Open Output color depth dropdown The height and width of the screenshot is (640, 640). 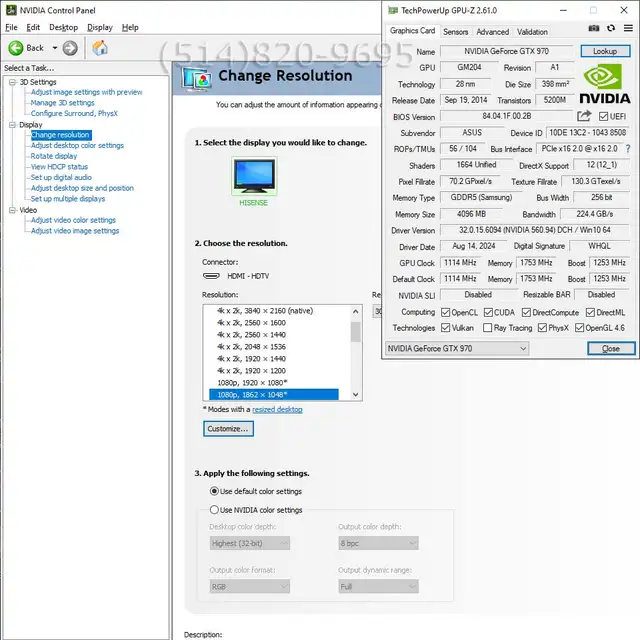coord(378,543)
